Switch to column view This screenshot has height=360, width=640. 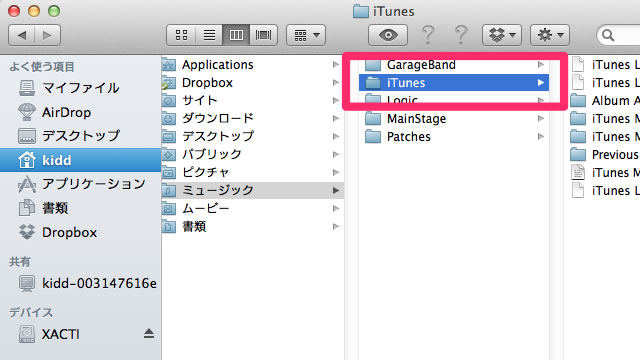click(x=236, y=35)
